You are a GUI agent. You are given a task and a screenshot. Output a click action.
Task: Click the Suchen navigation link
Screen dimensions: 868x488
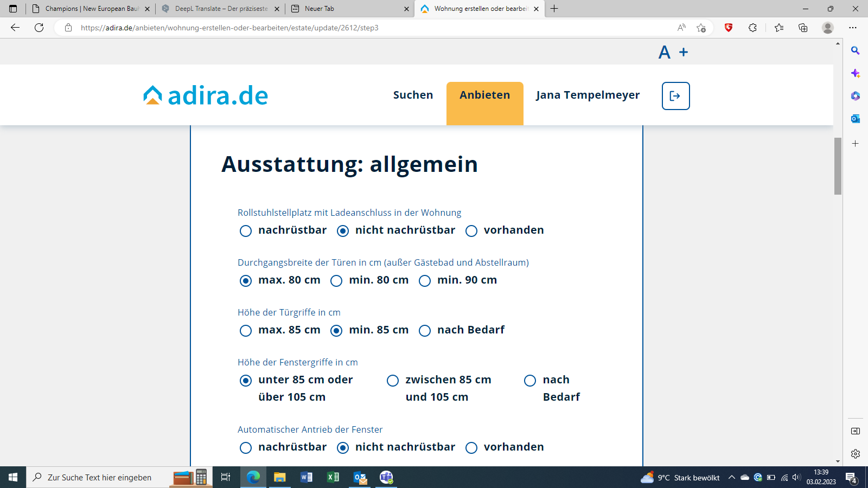(413, 95)
